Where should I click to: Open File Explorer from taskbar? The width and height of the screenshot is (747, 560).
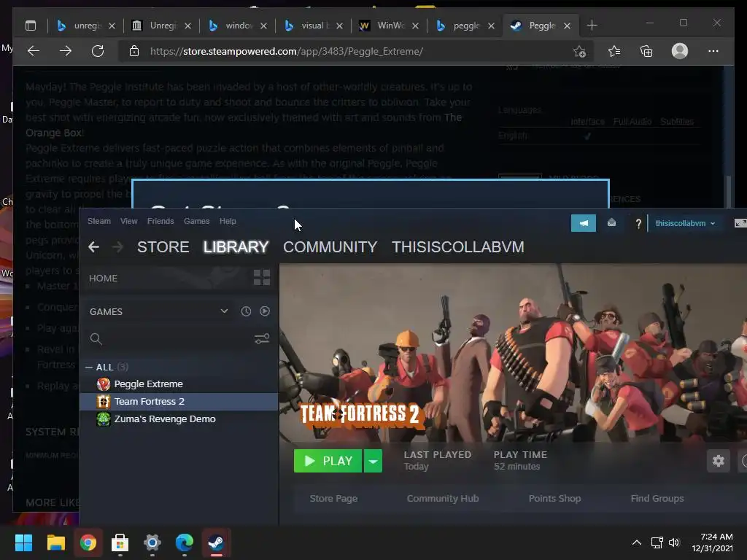click(x=55, y=542)
